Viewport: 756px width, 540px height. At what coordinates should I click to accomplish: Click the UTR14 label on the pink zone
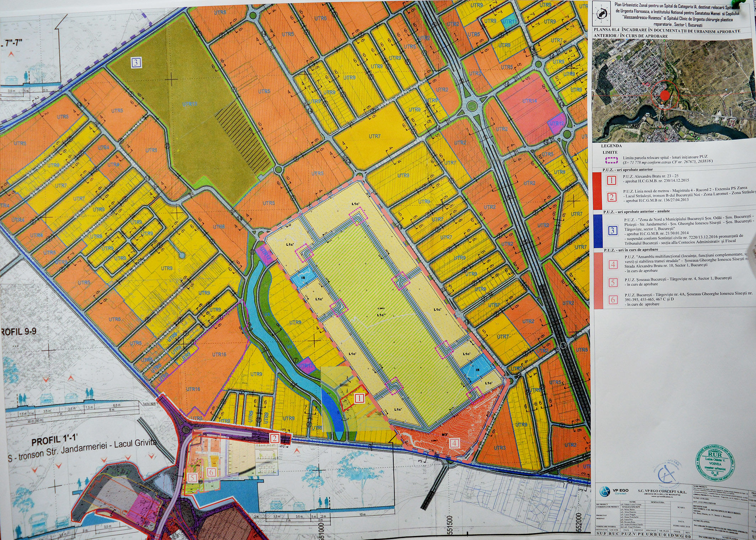click(x=529, y=101)
